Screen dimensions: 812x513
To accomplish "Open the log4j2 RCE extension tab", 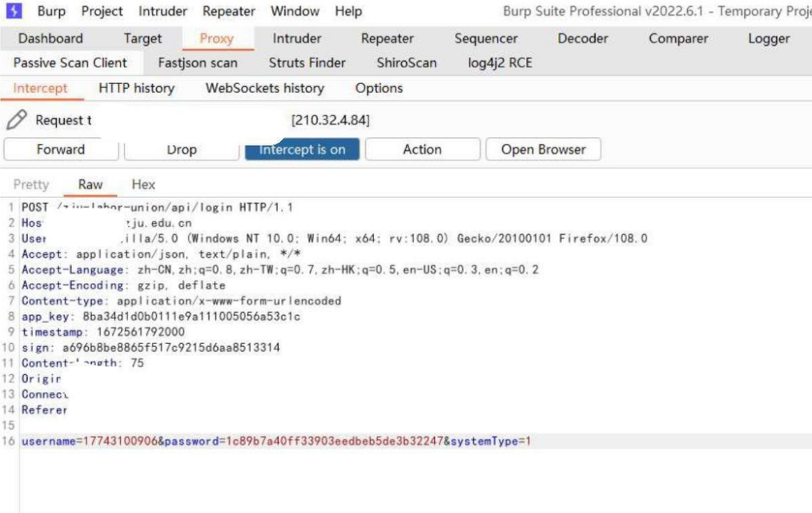I will pyautogui.click(x=500, y=63).
